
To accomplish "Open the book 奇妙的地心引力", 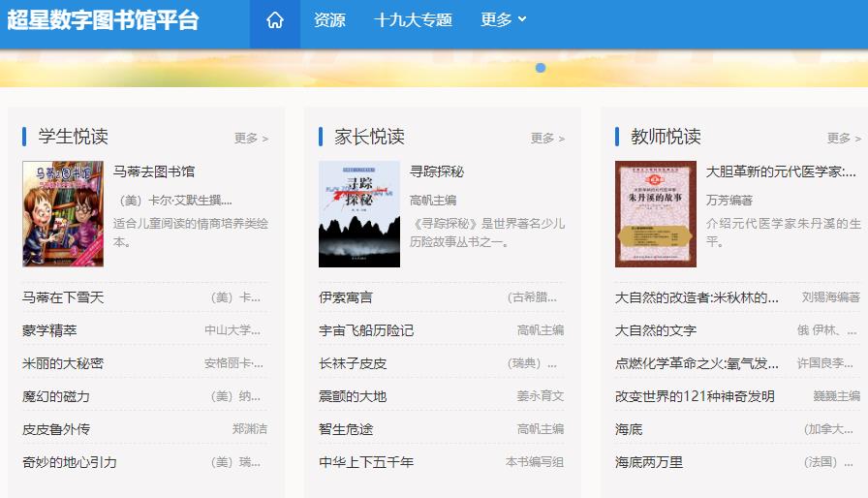I will tap(70, 462).
